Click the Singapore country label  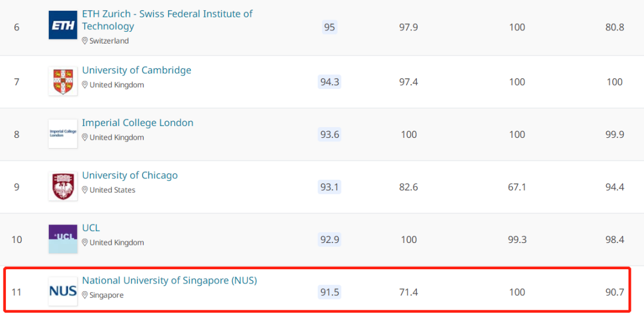[x=106, y=295]
